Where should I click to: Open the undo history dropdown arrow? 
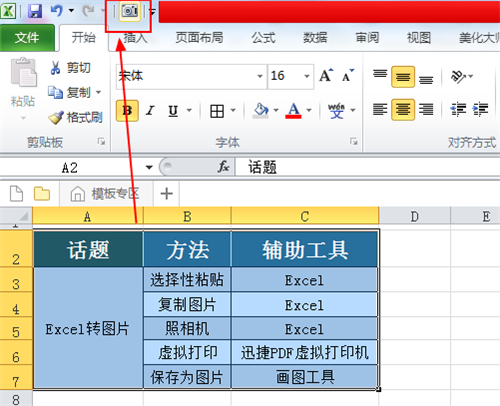(x=71, y=11)
